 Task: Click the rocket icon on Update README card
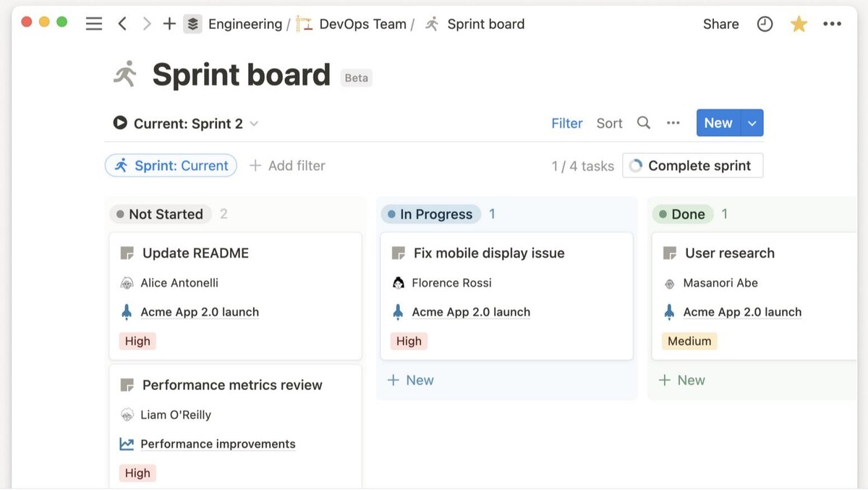point(127,312)
